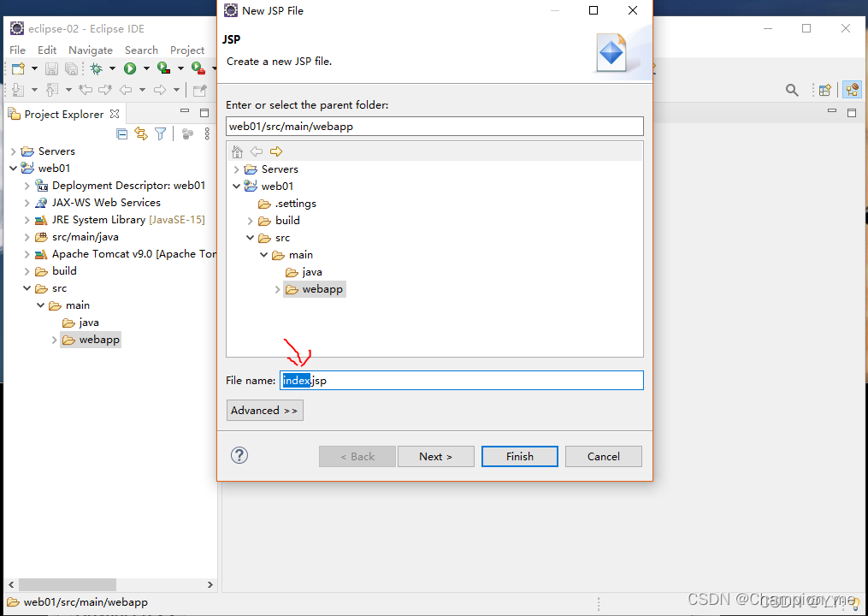
Task: Select src/main/java in Project Explorer
Action: pos(76,237)
